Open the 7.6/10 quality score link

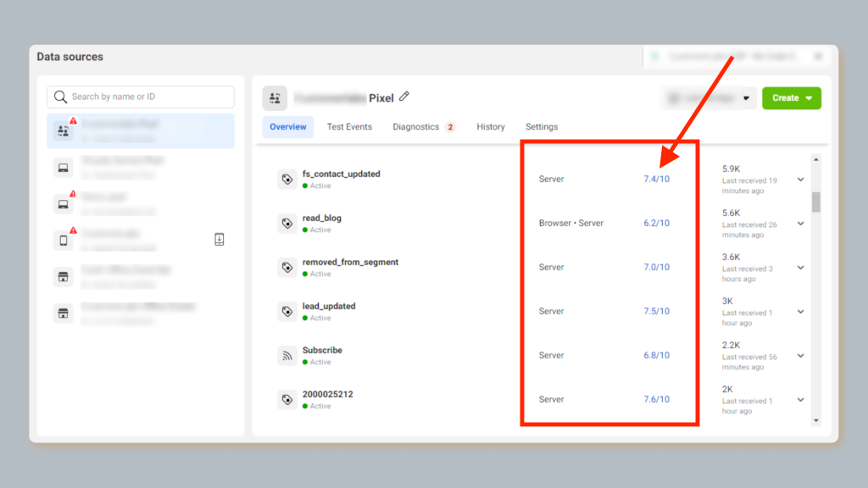point(657,400)
